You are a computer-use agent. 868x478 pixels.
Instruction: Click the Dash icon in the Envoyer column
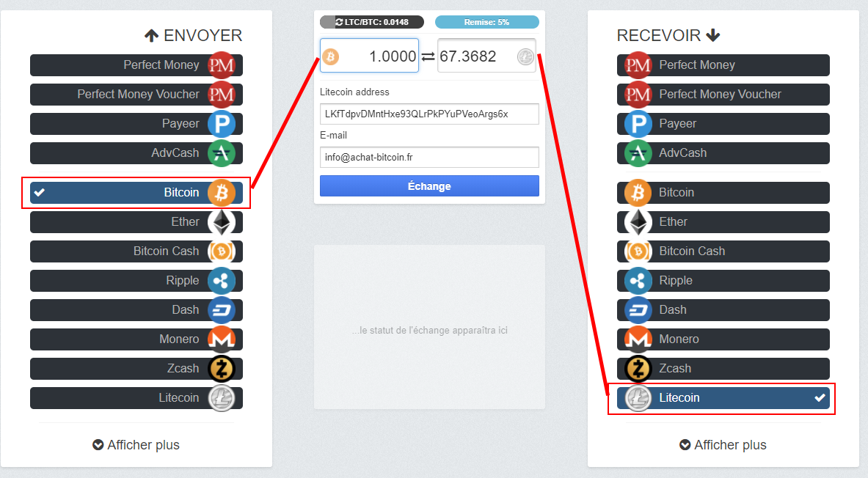(x=222, y=310)
